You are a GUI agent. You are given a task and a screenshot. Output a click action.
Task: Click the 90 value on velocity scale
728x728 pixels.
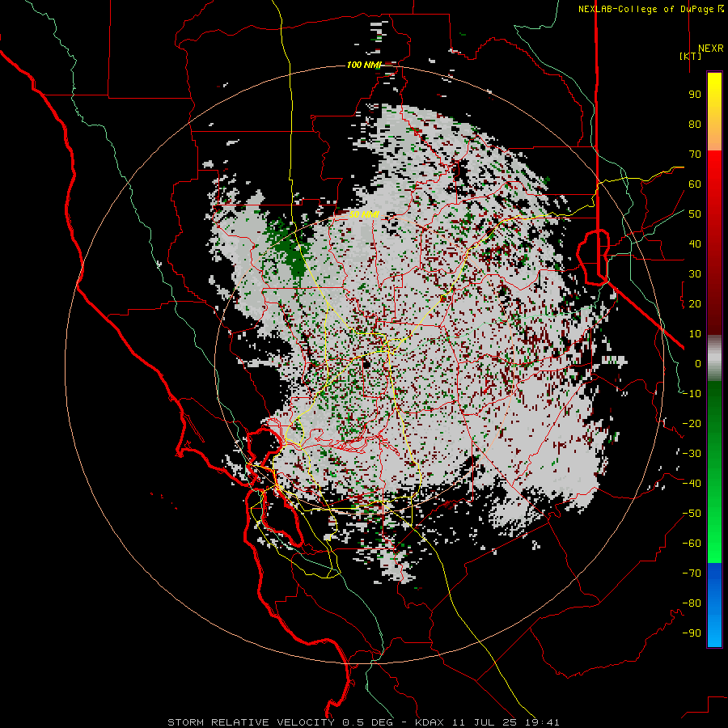tap(695, 95)
